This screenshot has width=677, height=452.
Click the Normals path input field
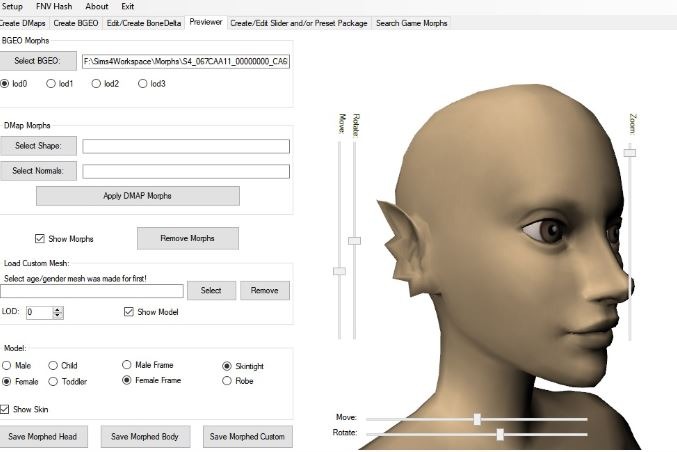click(x=186, y=171)
